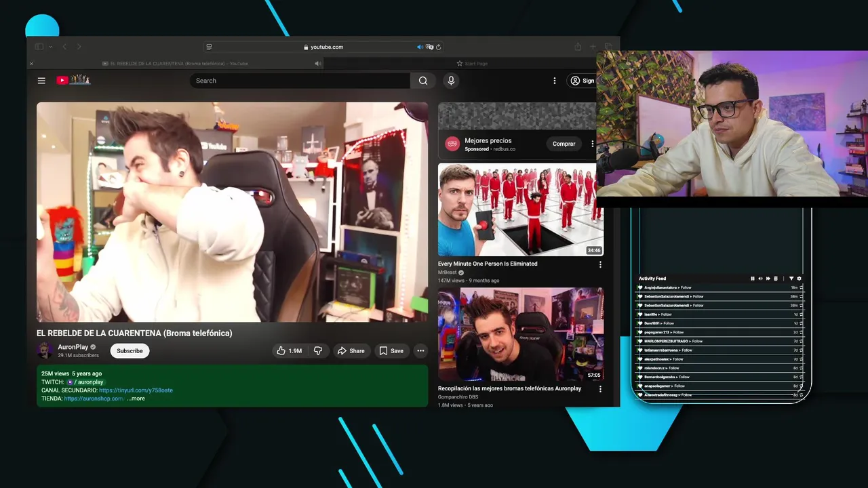
Task: Click the YouTube Search input field
Action: click(x=300, y=81)
